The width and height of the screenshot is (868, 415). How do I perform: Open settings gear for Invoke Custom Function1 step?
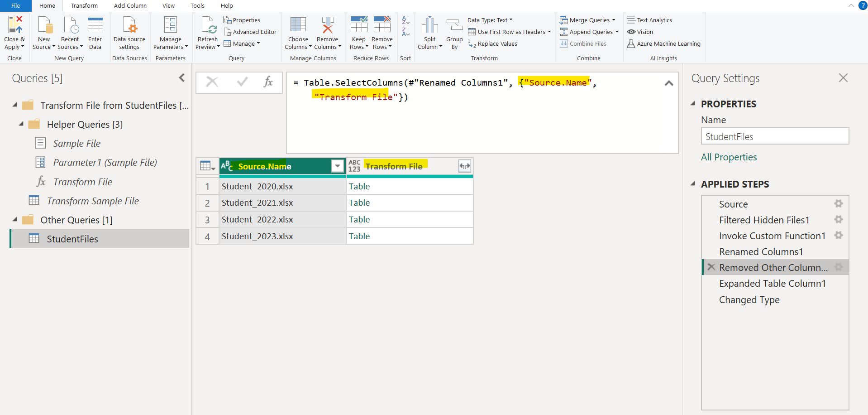[x=838, y=235]
